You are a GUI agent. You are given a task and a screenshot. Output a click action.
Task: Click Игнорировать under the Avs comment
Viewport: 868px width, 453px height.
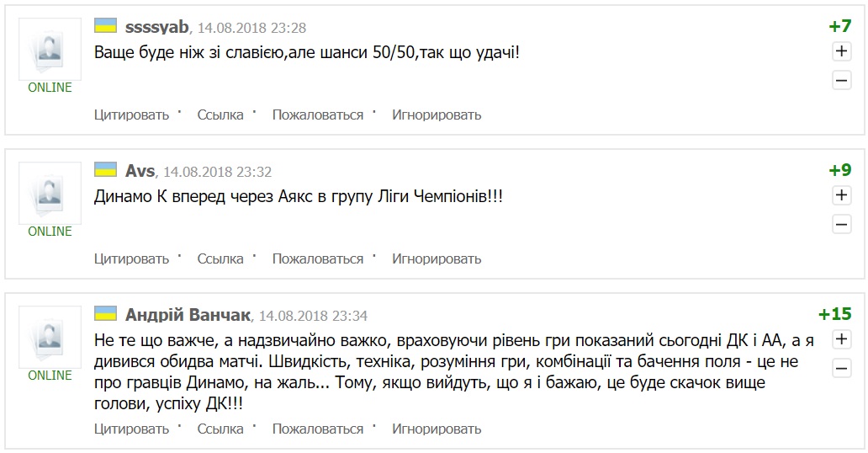[437, 258]
